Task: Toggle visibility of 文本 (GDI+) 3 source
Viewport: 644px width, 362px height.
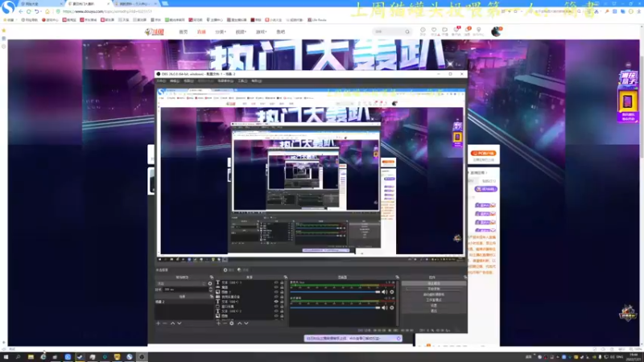Action: coord(276,282)
